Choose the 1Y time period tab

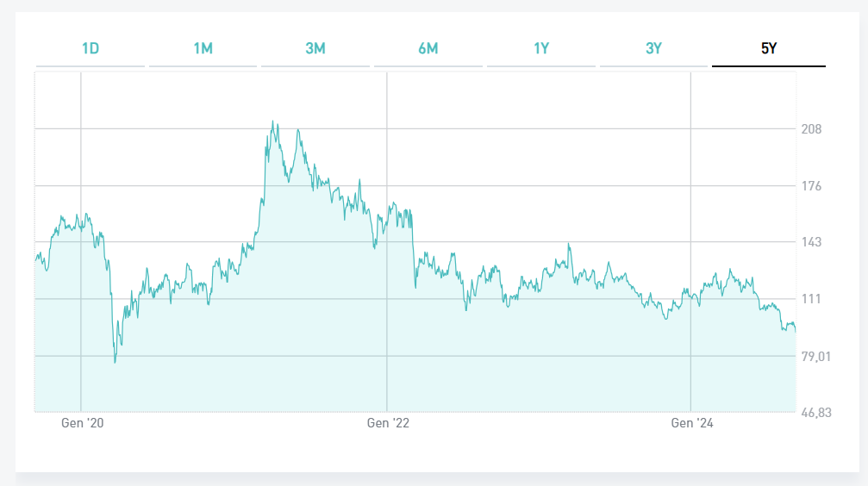click(x=541, y=49)
